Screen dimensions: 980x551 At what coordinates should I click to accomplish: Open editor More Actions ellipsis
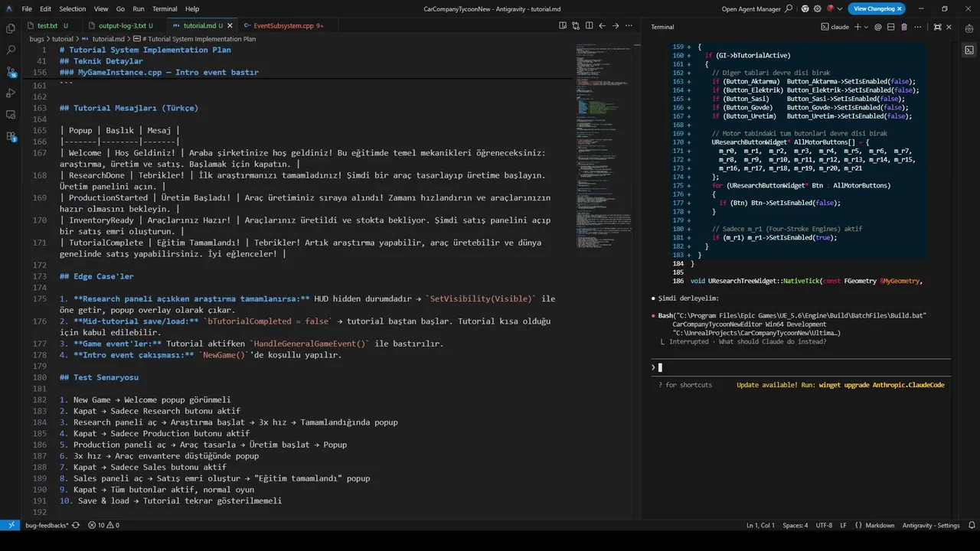(x=628, y=25)
